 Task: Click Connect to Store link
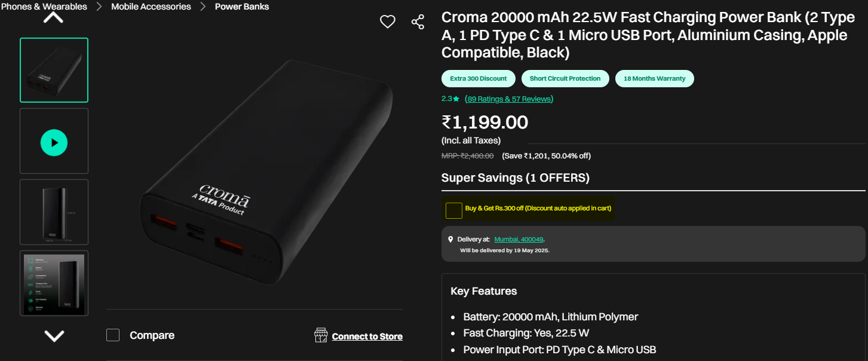click(367, 336)
